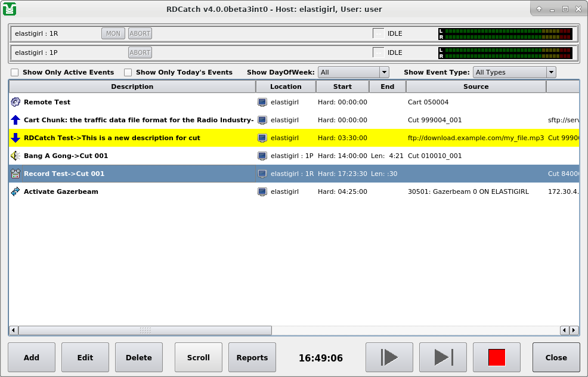Click the switch event icon for Activate Gazerbeam
The width and height of the screenshot is (588, 377).
pos(16,191)
